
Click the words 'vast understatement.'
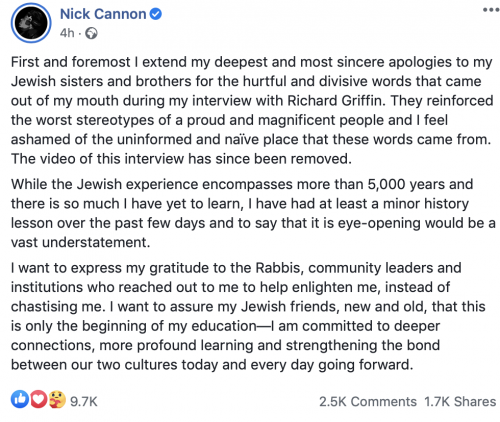click(80, 242)
